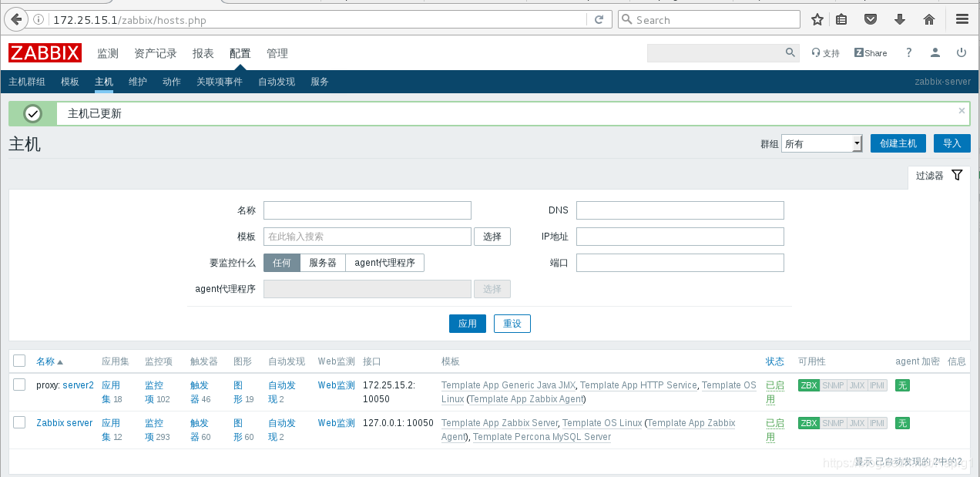Dismiss the host updated message
The height and width of the screenshot is (477, 980).
[x=962, y=111]
